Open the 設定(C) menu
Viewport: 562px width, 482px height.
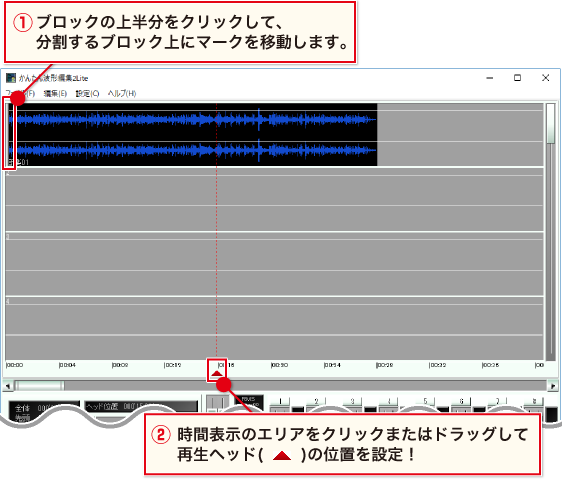click(x=87, y=94)
